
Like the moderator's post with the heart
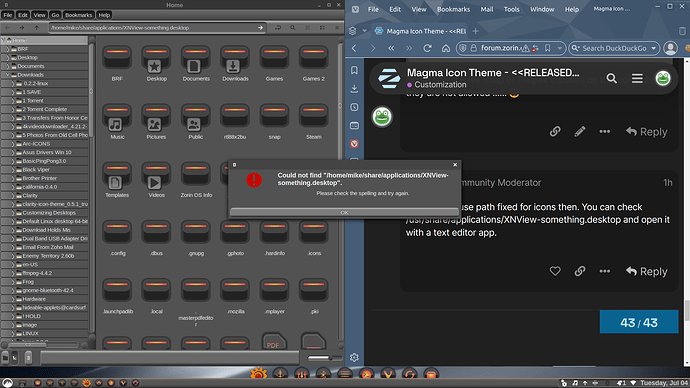555,271
